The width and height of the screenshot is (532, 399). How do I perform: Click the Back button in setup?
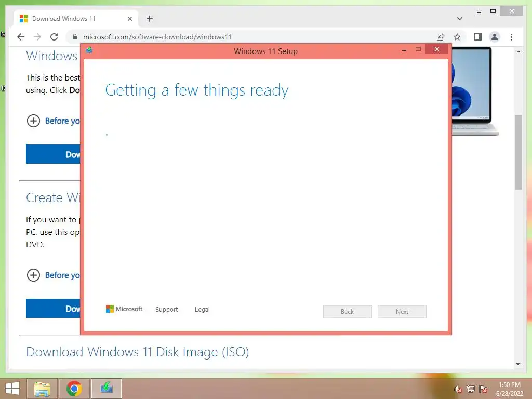(348, 312)
